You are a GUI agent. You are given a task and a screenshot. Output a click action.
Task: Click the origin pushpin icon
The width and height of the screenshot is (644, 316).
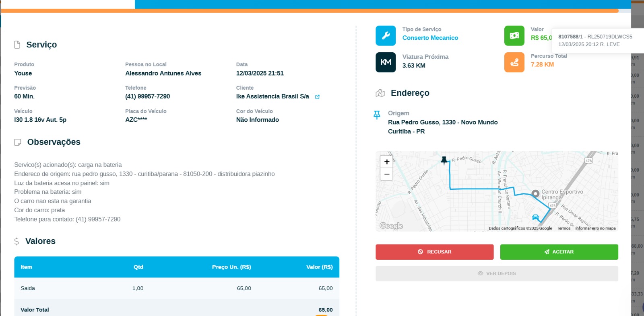[377, 115]
